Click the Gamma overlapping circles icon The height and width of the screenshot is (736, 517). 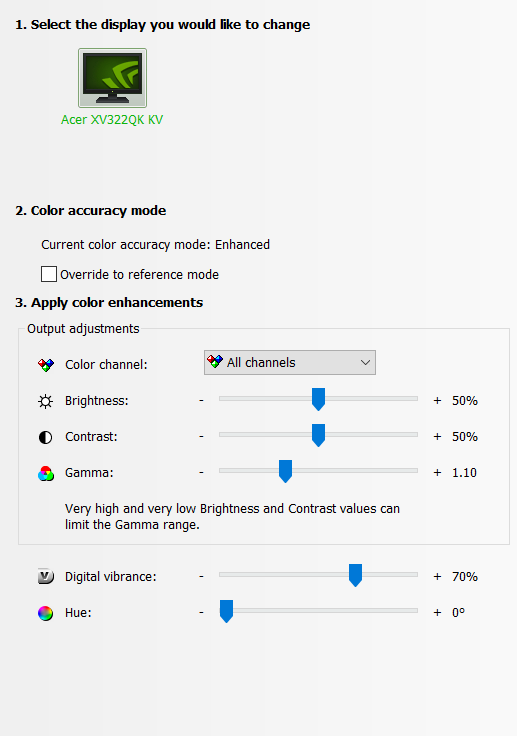pos(46,473)
